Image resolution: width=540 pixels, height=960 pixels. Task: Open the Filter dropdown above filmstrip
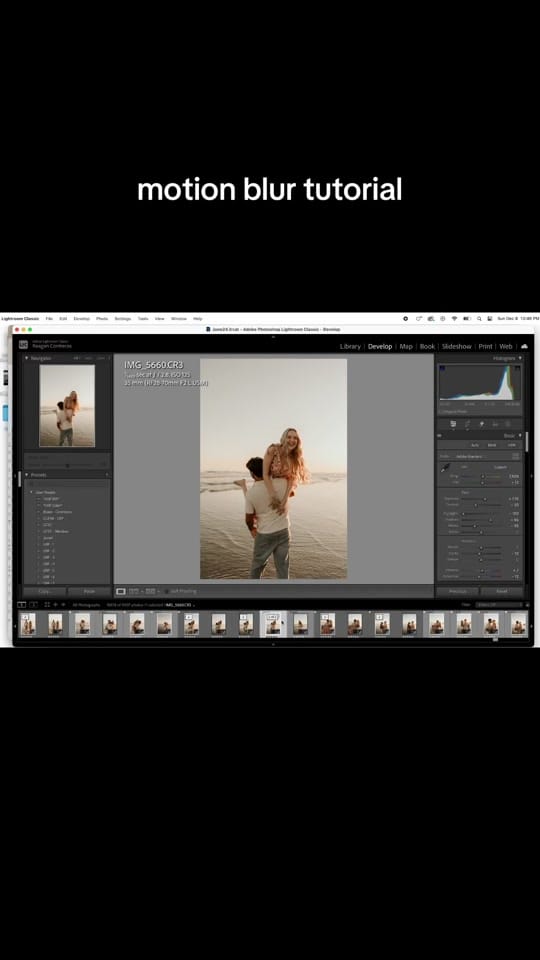[500, 605]
